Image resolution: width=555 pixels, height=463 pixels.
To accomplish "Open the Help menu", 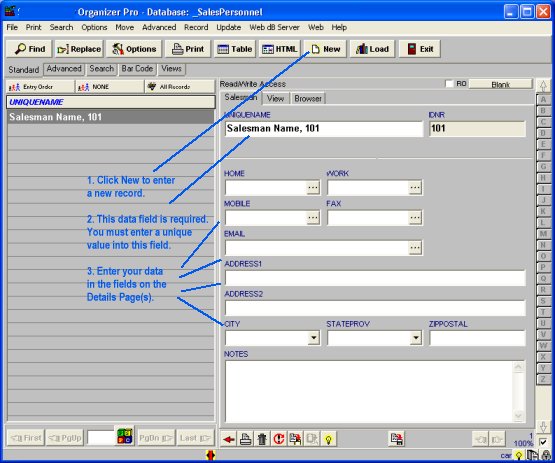I will click(339, 27).
